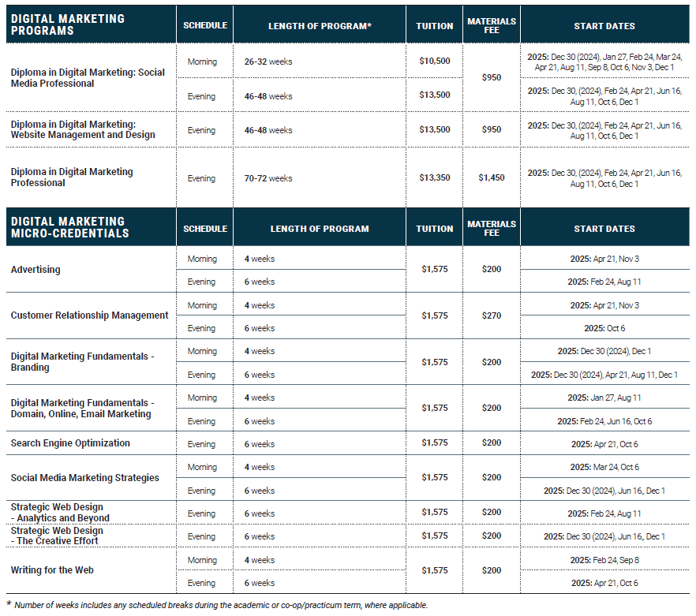Click Diploma in Digital Marketing Professional program
The width and height of the screenshot is (696, 616).
72,177
